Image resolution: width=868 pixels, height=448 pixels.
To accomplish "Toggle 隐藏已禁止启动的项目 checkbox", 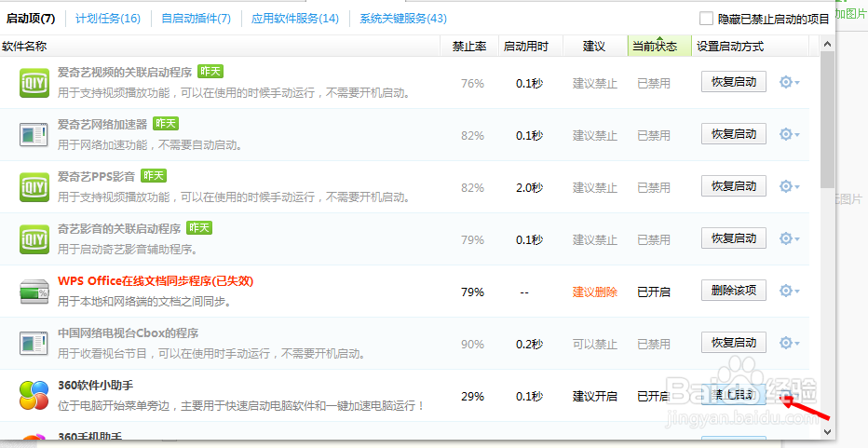I will click(x=706, y=19).
